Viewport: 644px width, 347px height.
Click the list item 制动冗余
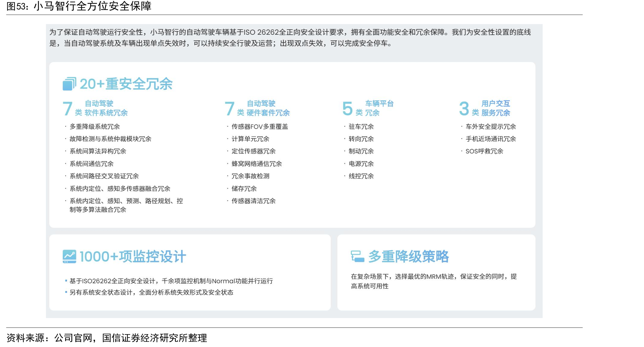(x=361, y=151)
